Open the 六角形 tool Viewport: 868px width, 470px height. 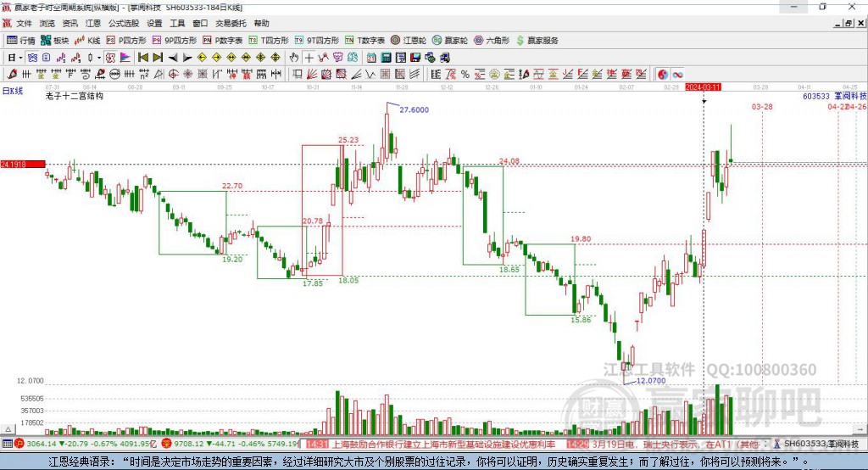pos(492,41)
